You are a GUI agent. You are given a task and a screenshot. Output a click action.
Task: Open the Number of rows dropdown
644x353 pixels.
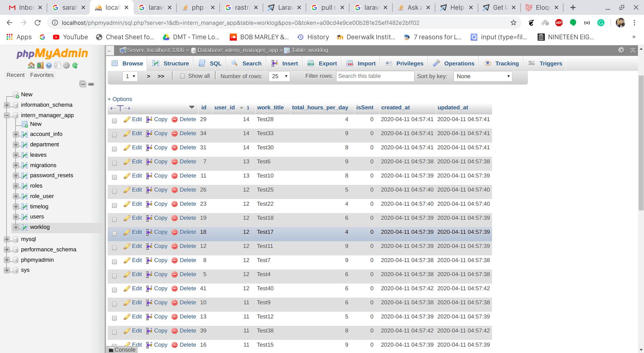tap(279, 76)
